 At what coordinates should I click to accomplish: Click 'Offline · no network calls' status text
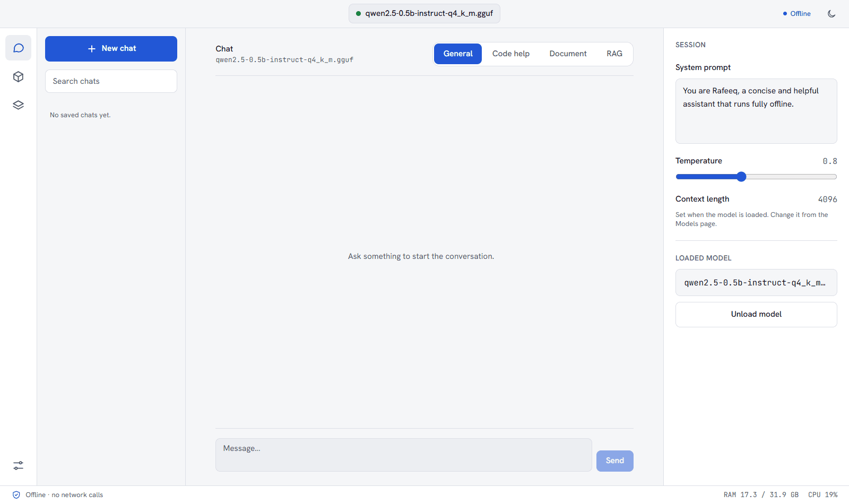coord(64,495)
